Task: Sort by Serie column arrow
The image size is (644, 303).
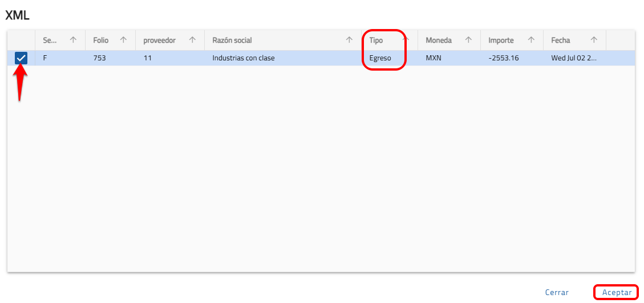Action: point(73,40)
